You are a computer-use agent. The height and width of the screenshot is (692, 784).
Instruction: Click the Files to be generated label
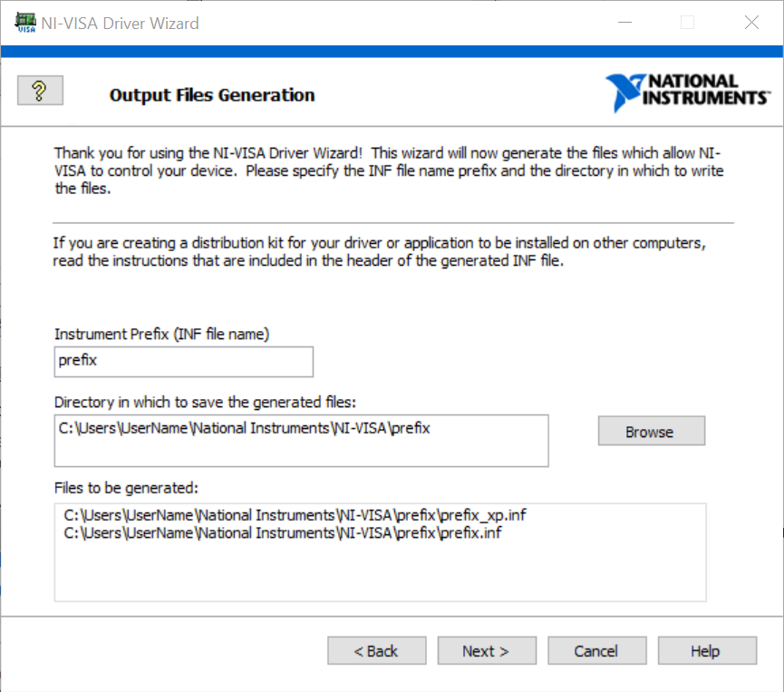pos(126,488)
